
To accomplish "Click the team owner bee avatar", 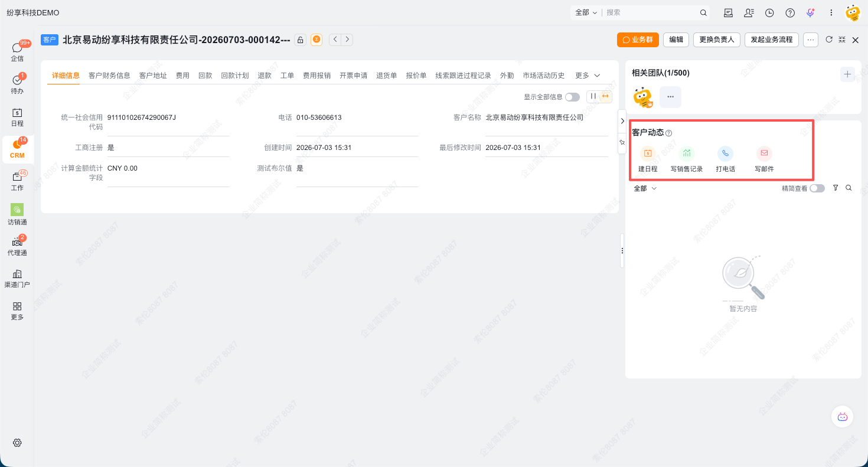I will [642, 97].
